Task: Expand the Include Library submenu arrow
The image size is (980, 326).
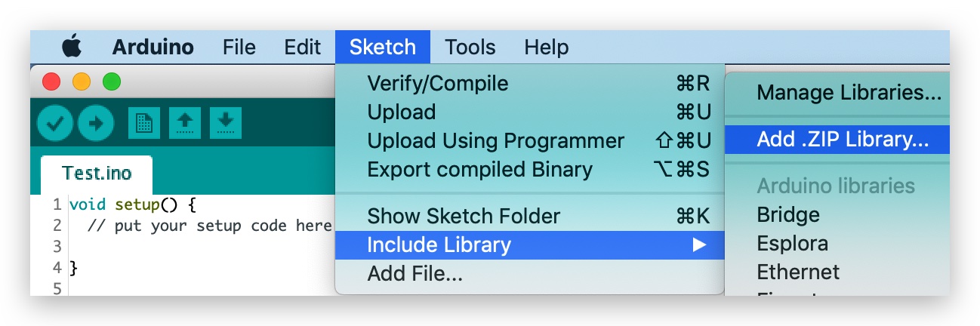Action: [x=700, y=245]
